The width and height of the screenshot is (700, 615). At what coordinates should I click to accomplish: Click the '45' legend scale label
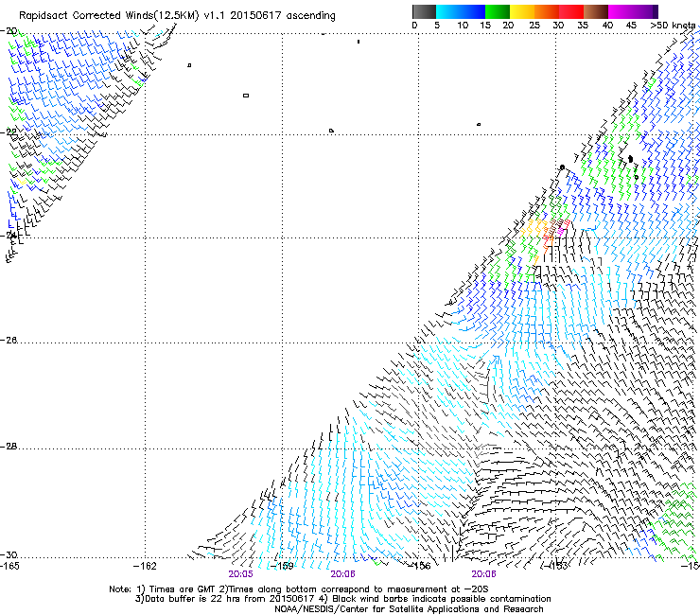pyautogui.click(x=631, y=26)
